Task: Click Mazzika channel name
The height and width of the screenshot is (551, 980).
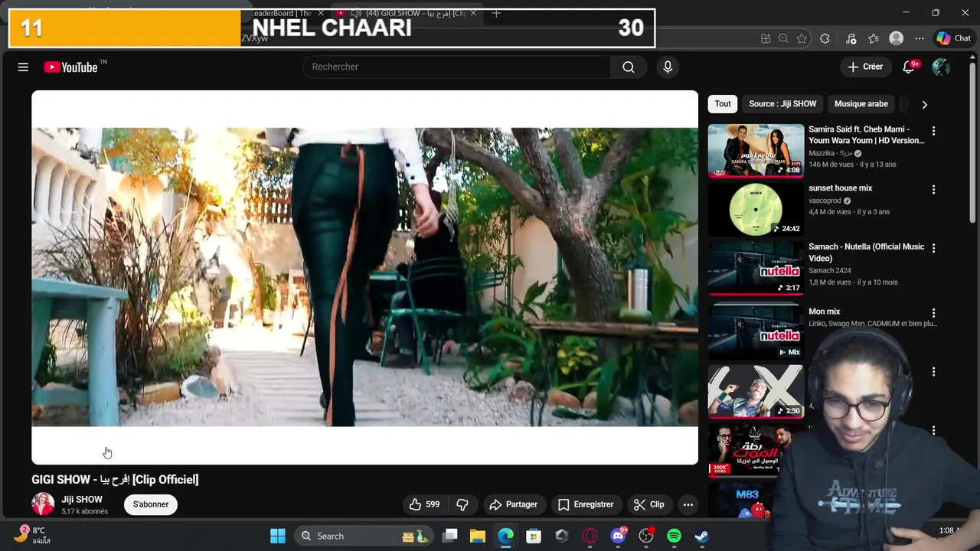Action: pyautogui.click(x=831, y=153)
